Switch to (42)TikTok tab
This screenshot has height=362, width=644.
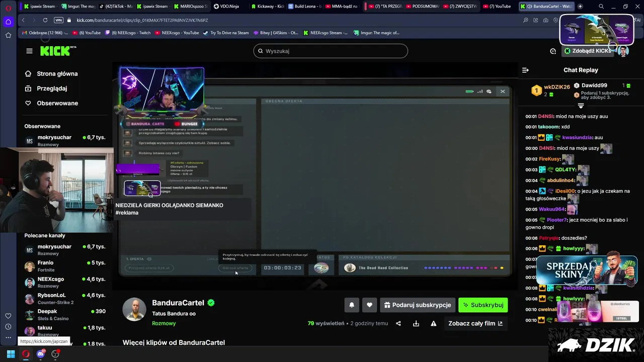(x=116, y=7)
